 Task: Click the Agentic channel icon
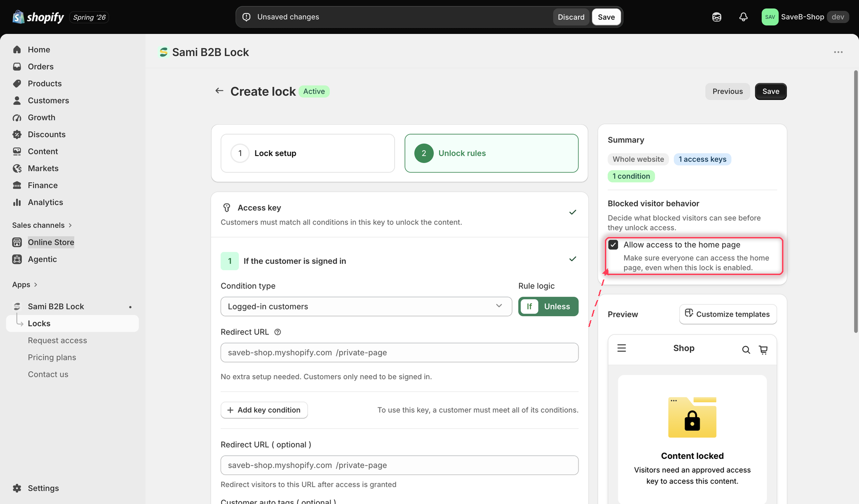[17, 259]
